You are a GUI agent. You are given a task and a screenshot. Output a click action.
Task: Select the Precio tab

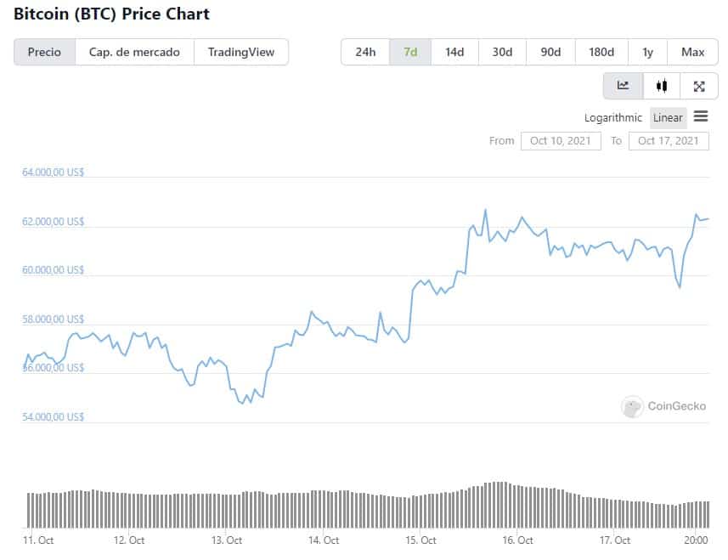44,52
